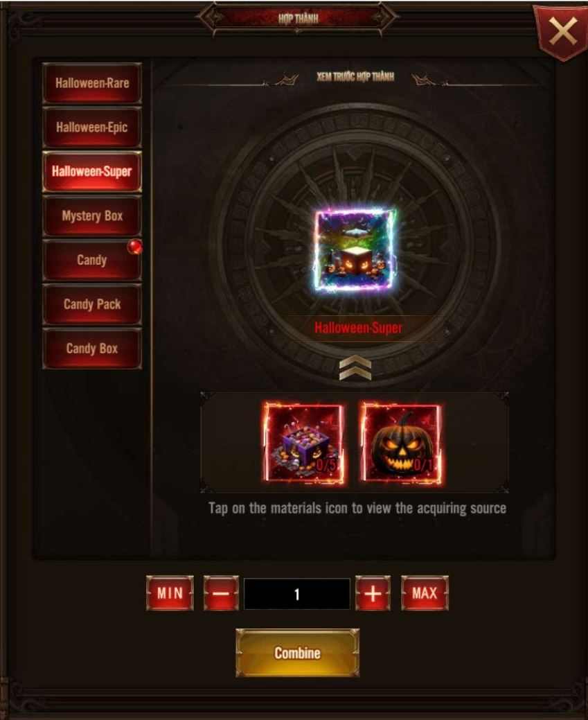
Task: Select Candy Pack in the sidebar
Action: [92, 304]
